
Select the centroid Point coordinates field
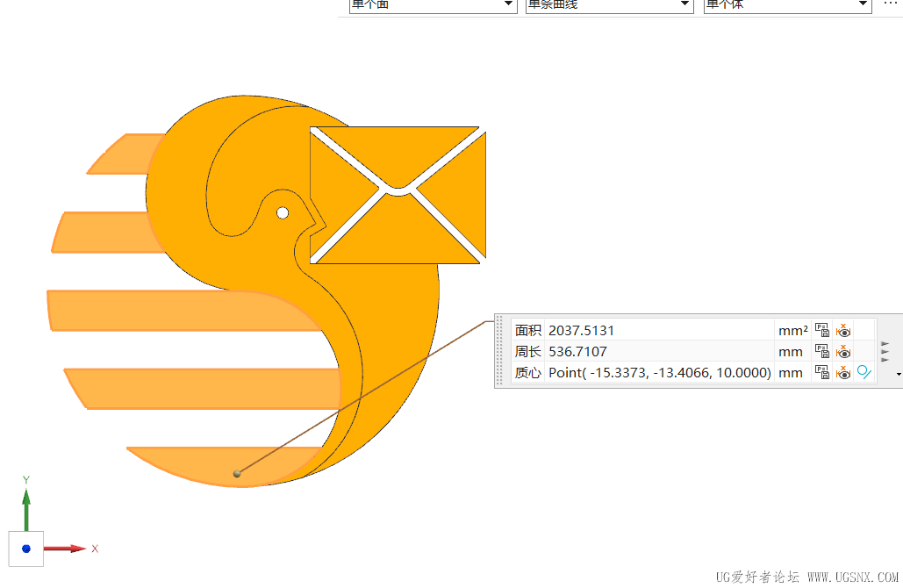tap(659, 373)
